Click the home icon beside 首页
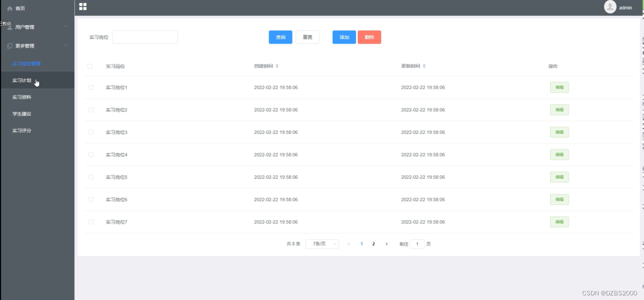The height and width of the screenshot is (300, 644). coord(10,8)
